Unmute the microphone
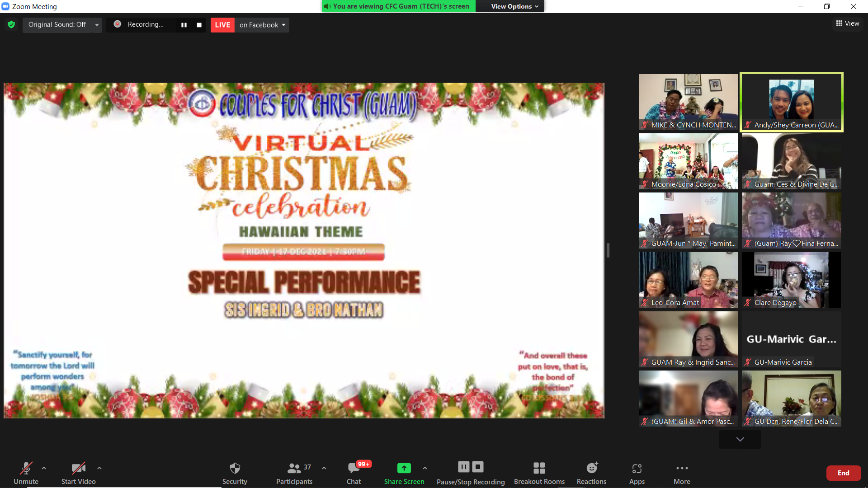868x488 pixels. (x=26, y=473)
